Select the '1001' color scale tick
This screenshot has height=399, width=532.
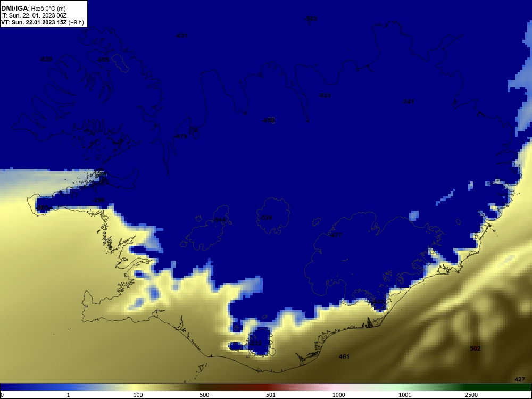tap(405, 395)
